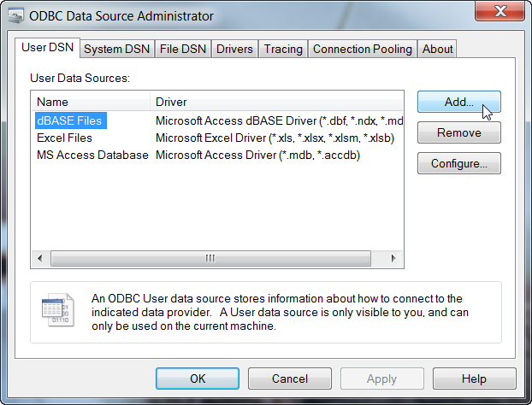Show the About tab
Screen dimensions: 532x405
point(437,49)
